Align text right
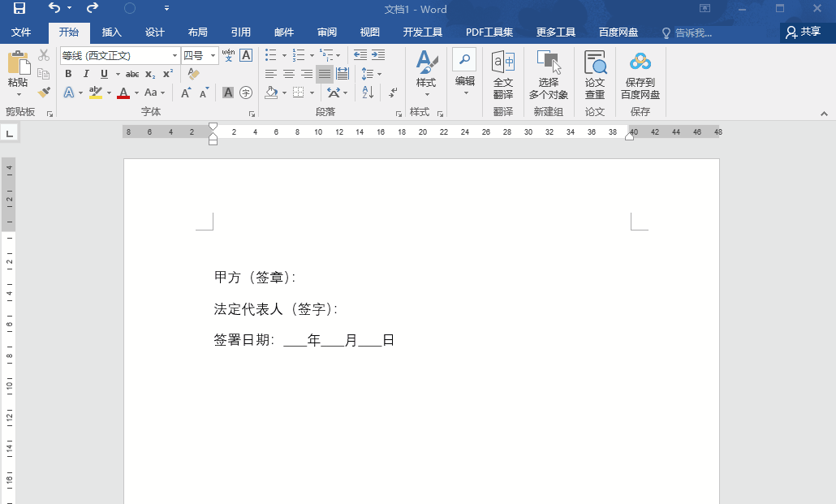The height and width of the screenshot is (504, 836). [x=307, y=74]
